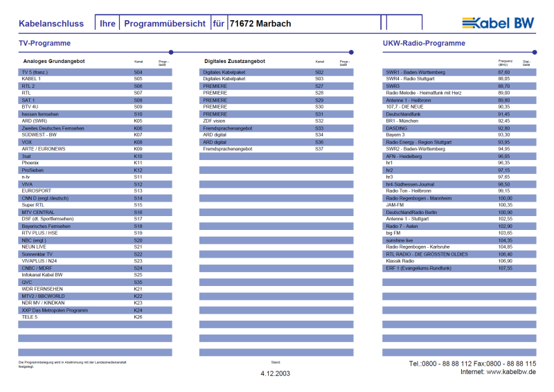
Task: Open the www.kabelbw.de internet address
Action: tap(511, 372)
